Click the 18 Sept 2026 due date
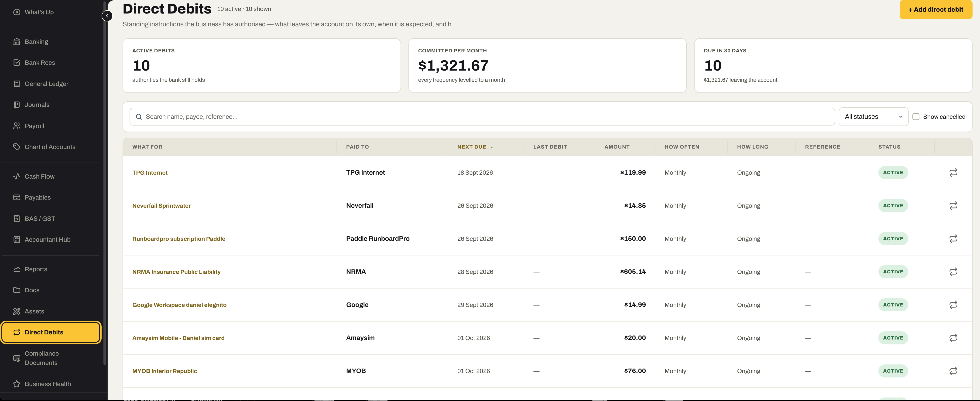980x401 pixels. [x=475, y=173]
